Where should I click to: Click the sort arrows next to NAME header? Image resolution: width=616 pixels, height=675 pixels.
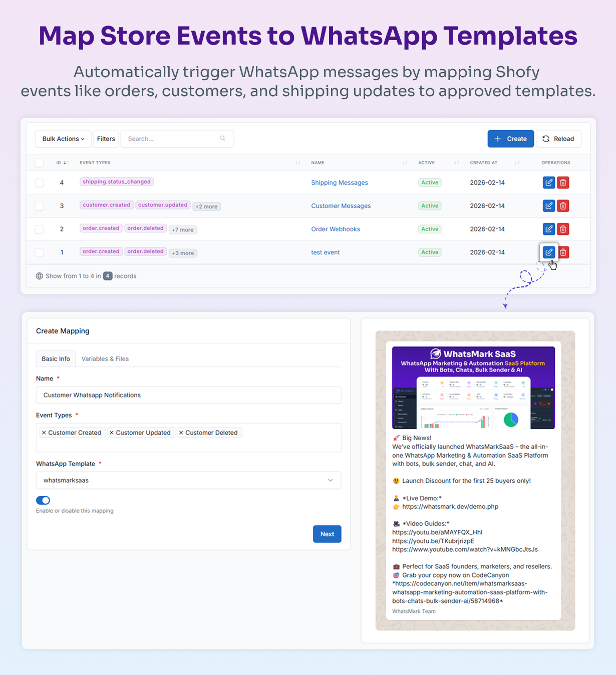(x=405, y=163)
